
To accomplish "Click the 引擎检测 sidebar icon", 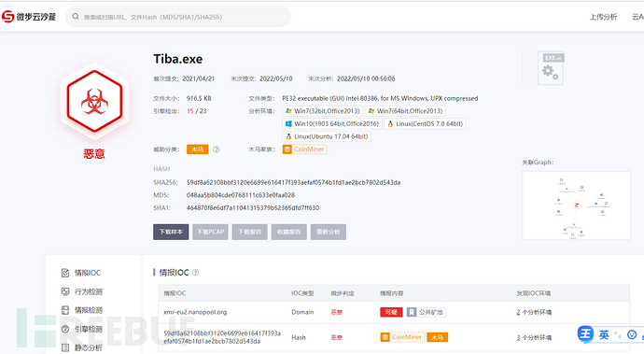I will (65, 329).
